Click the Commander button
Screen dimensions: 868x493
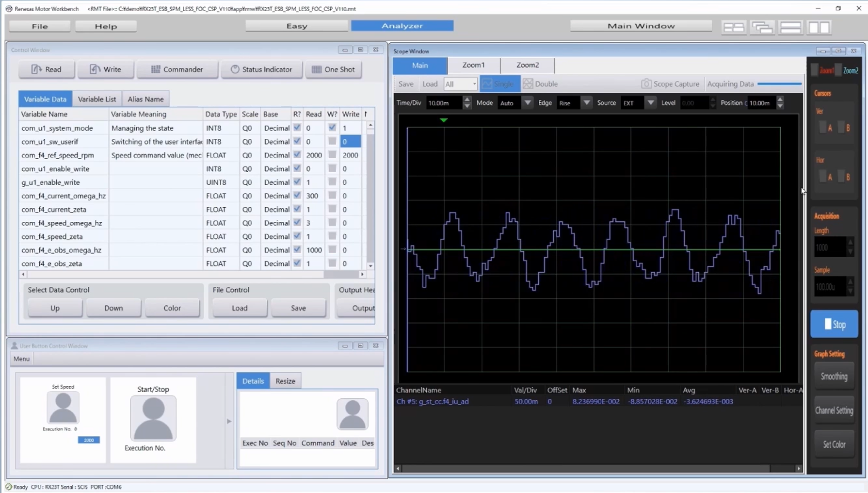click(x=177, y=69)
